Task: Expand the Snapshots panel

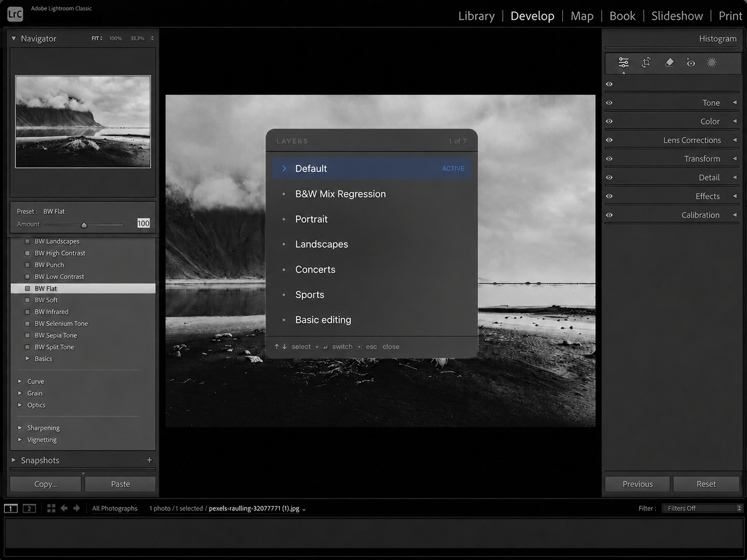Action: coord(14,460)
